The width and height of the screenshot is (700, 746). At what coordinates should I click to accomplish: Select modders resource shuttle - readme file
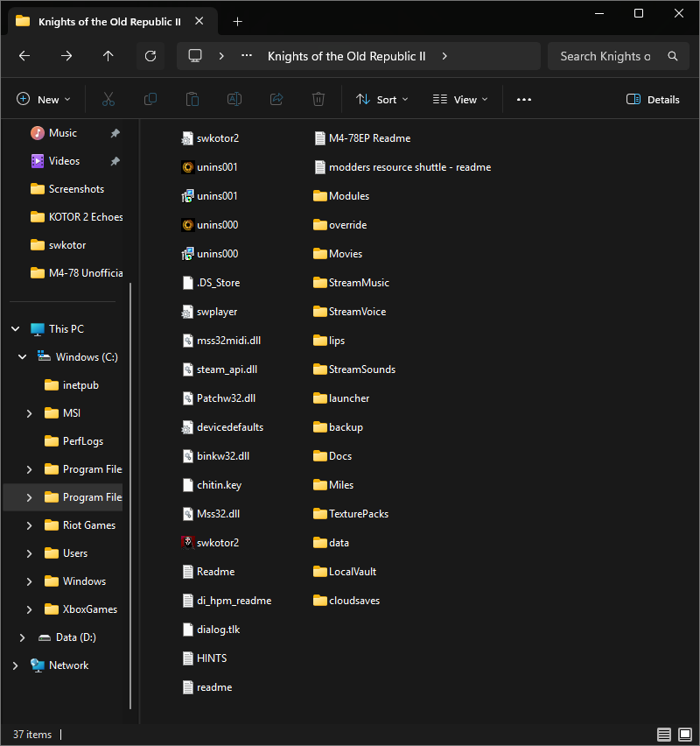coord(402,167)
